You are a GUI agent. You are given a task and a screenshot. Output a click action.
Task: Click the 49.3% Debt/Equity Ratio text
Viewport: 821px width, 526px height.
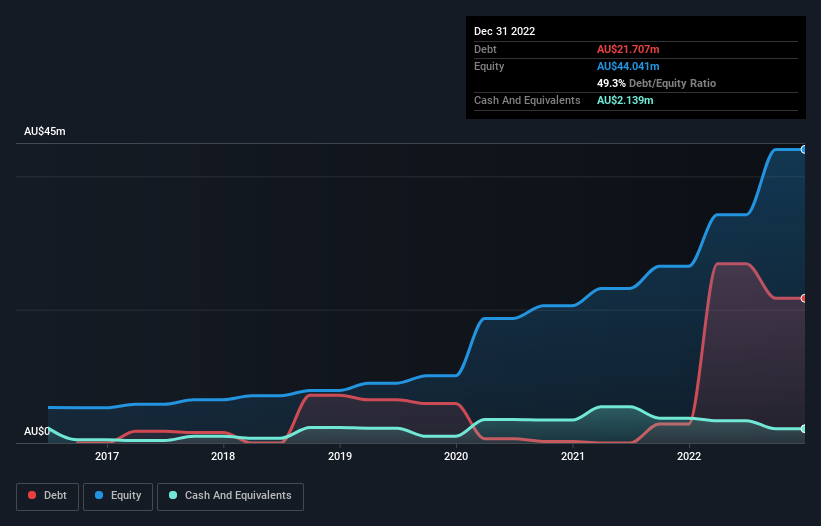point(657,83)
